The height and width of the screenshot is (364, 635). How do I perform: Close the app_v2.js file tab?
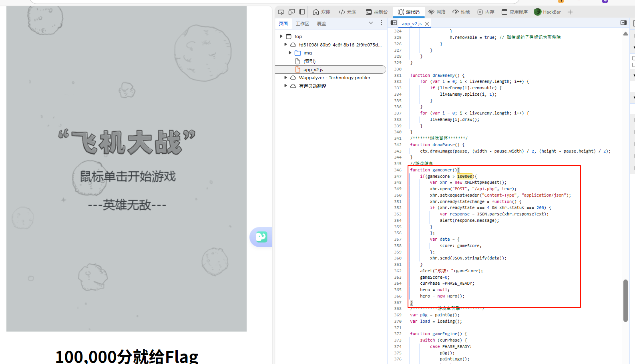427,24
